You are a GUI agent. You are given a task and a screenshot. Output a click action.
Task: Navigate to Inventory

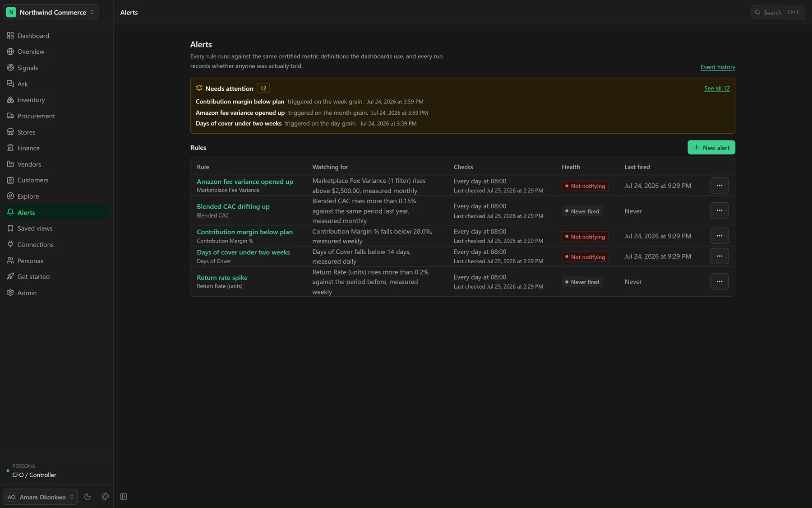(56, 100)
